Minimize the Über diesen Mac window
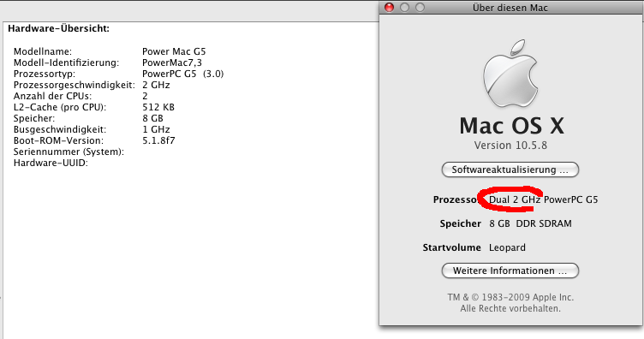644x339 pixels. tap(404, 8)
